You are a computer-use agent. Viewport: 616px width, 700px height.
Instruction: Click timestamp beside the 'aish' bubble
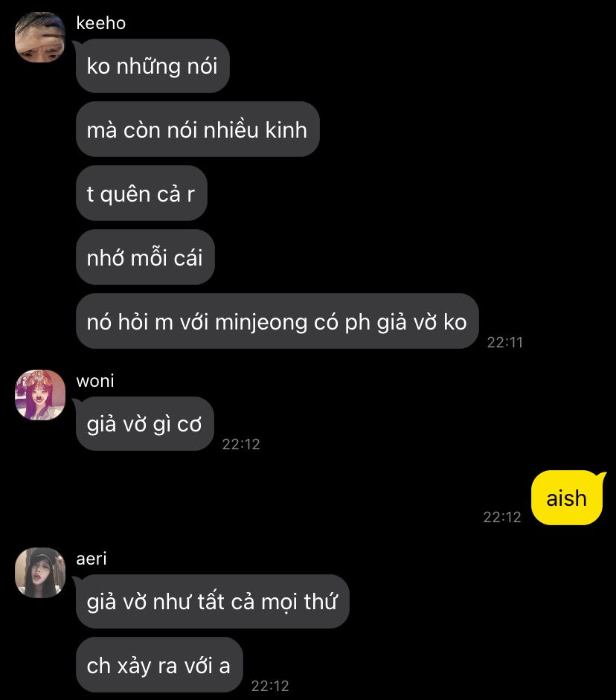(x=502, y=516)
